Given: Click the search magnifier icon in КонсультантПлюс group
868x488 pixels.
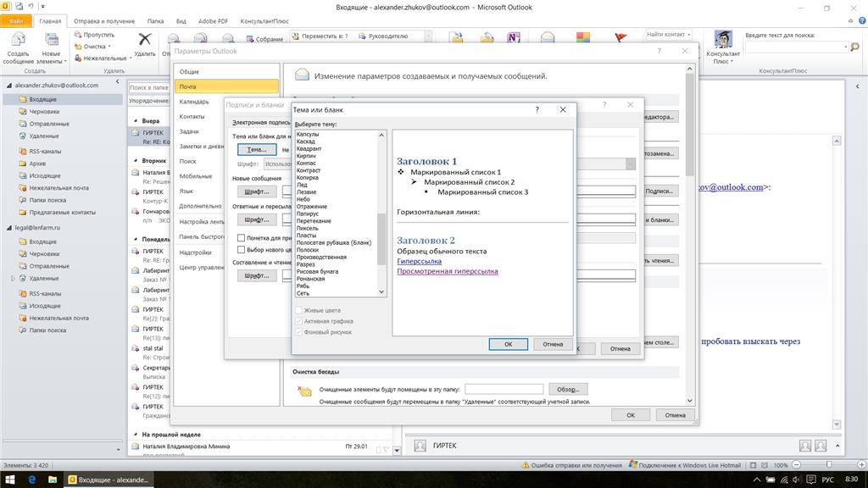Looking at the screenshot, I should pos(854,47).
